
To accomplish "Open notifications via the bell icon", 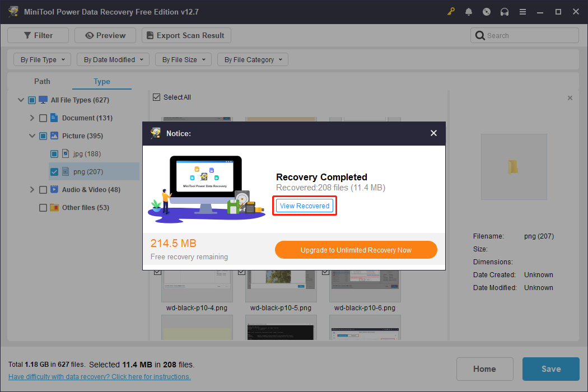I will [469, 11].
